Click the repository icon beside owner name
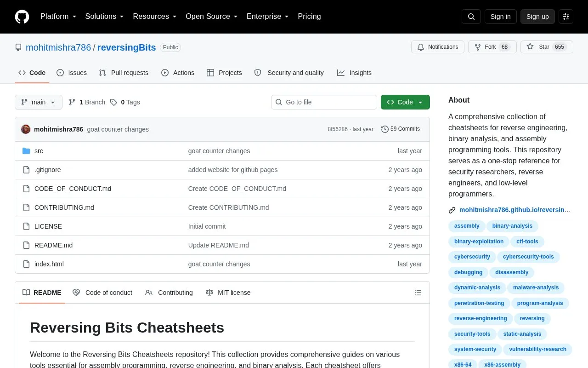The width and height of the screenshot is (588, 368). (18, 47)
